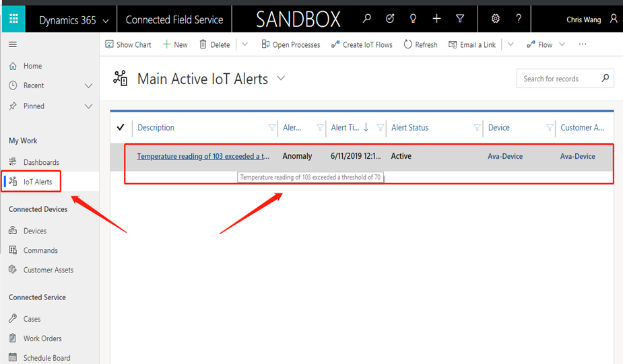Toggle select-all checkmark in grid header

click(121, 127)
